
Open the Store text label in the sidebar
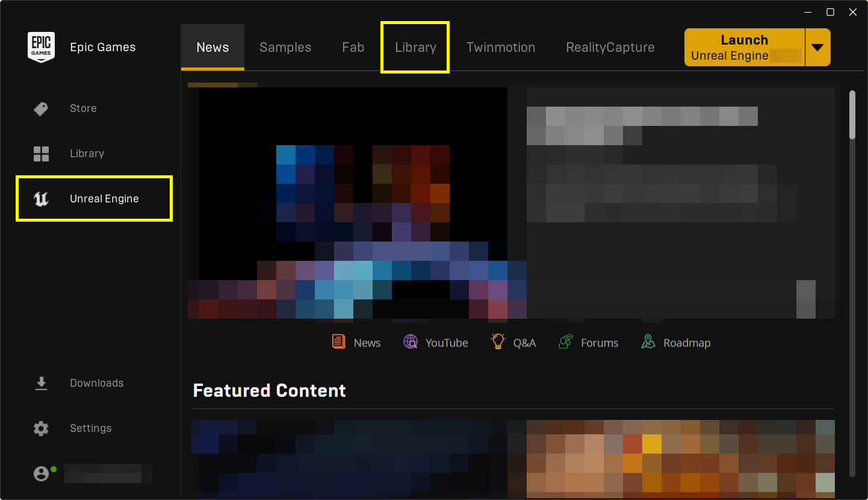[83, 108]
